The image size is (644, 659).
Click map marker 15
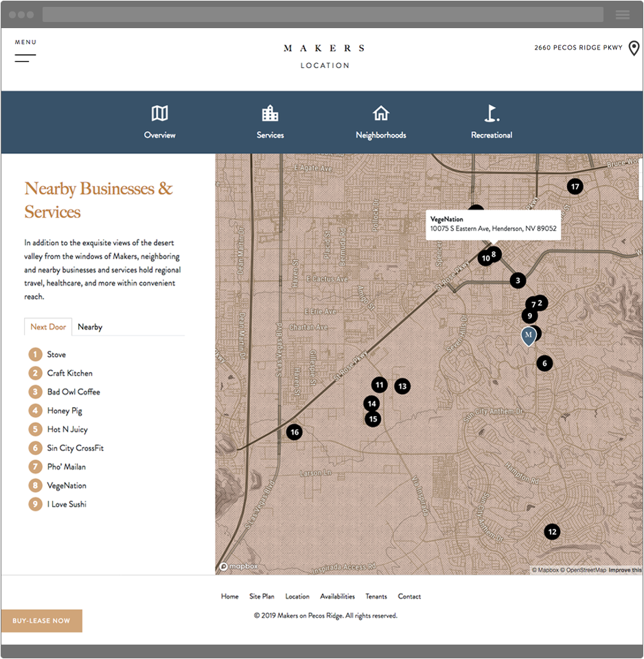pos(373,419)
